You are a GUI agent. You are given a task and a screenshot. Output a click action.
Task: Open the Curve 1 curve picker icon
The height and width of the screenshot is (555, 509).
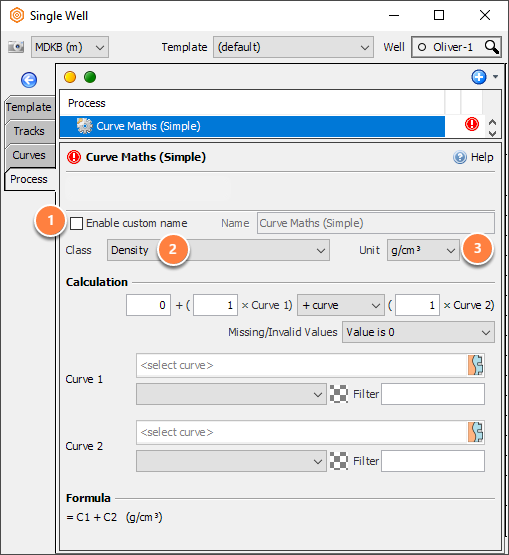pos(475,365)
